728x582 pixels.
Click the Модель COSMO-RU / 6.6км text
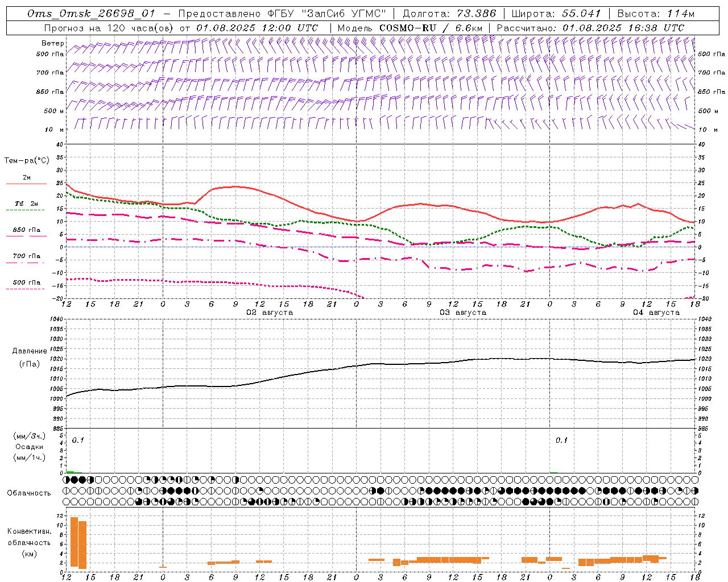click(x=410, y=28)
